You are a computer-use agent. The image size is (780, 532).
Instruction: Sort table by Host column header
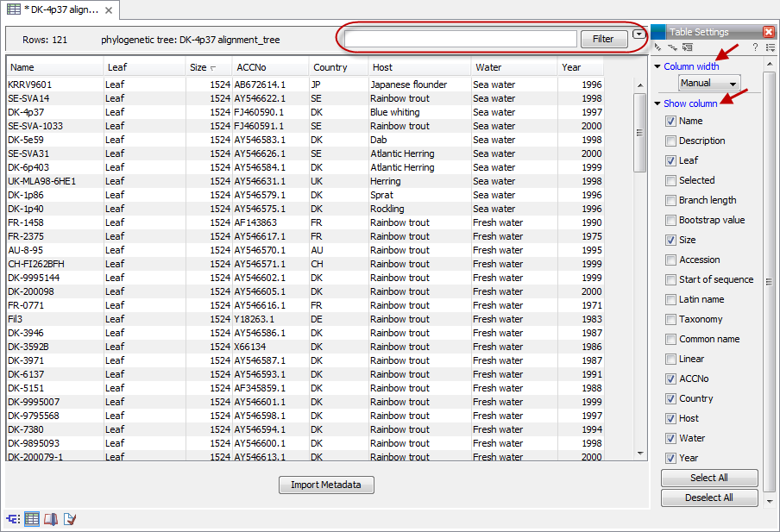tap(419, 67)
